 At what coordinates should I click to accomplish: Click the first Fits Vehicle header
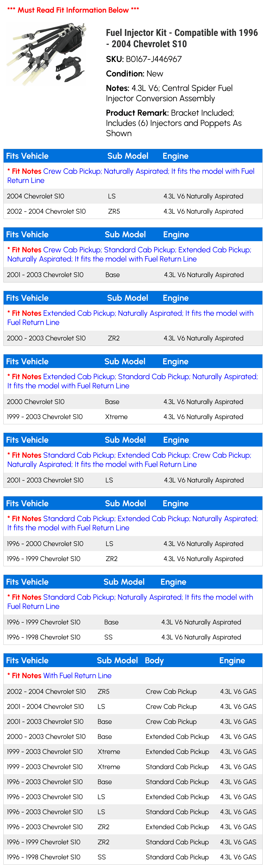click(x=27, y=156)
